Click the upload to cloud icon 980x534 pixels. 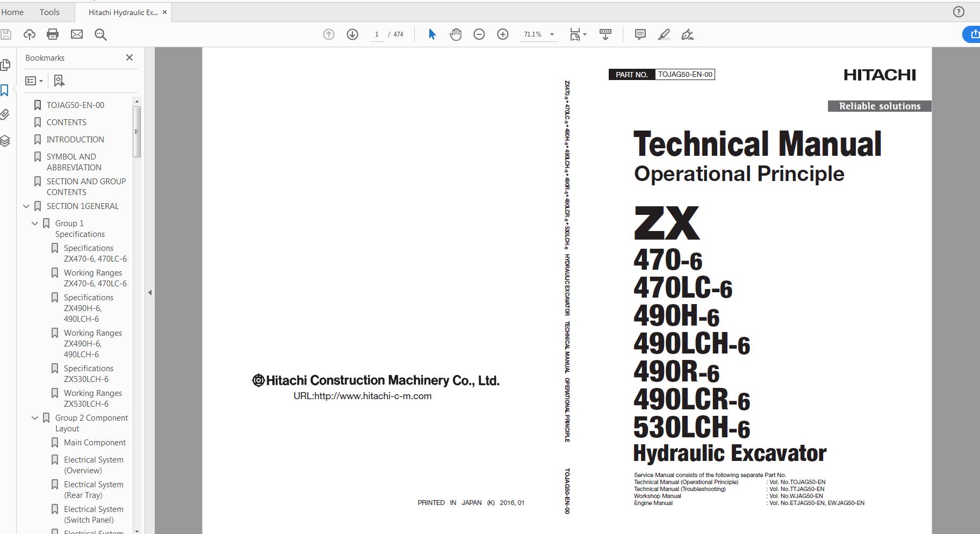(30, 34)
